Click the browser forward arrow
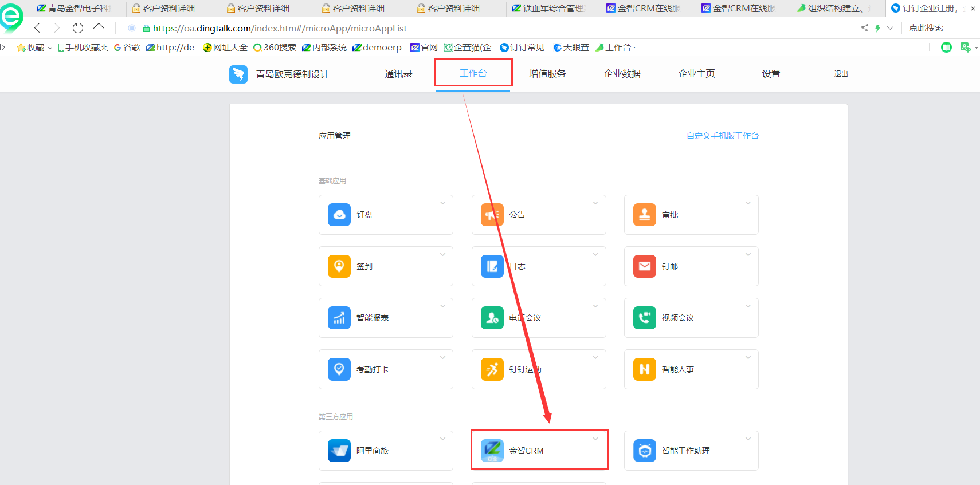Screen dimensions: 980x485 click(x=56, y=28)
